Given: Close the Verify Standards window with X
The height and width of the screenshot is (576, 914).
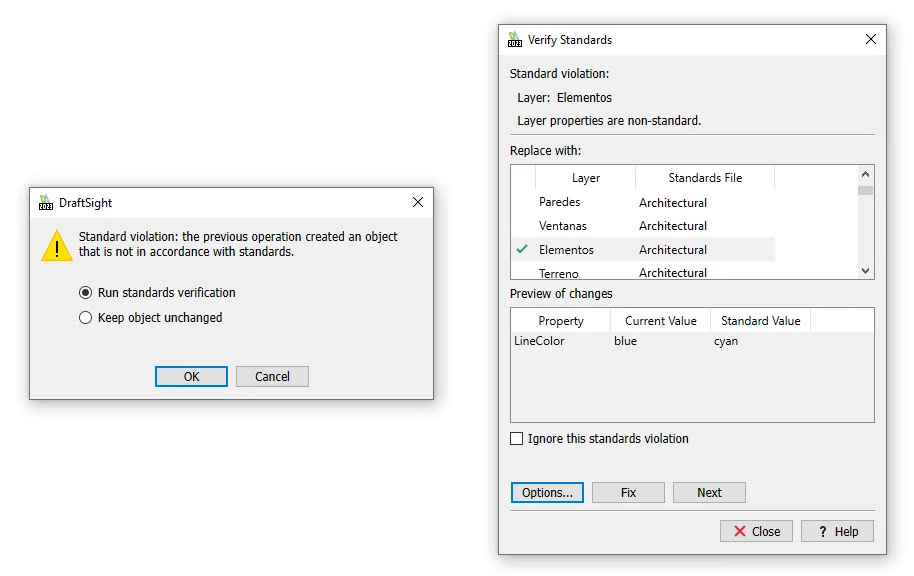Looking at the screenshot, I should click(x=870, y=40).
